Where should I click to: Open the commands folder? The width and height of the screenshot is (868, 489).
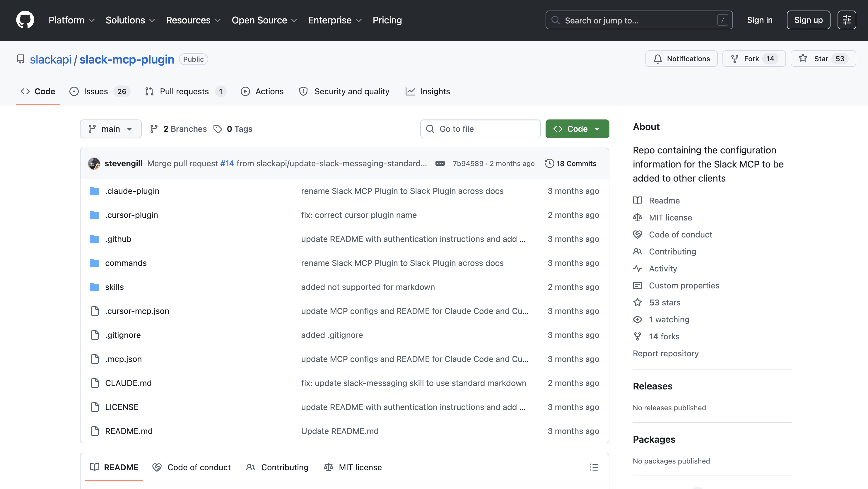click(126, 263)
